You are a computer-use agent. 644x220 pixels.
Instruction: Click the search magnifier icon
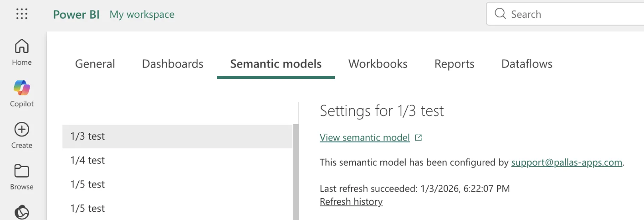pyautogui.click(x=500, y=14)
